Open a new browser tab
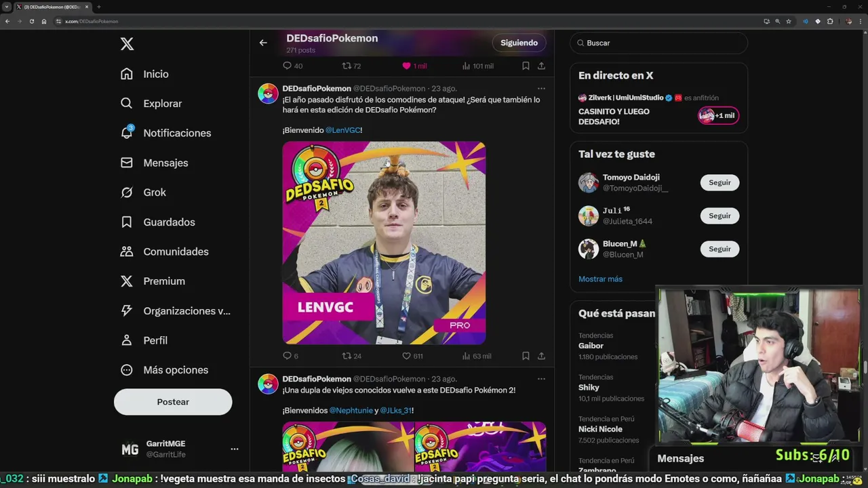 tap(99, 7)
